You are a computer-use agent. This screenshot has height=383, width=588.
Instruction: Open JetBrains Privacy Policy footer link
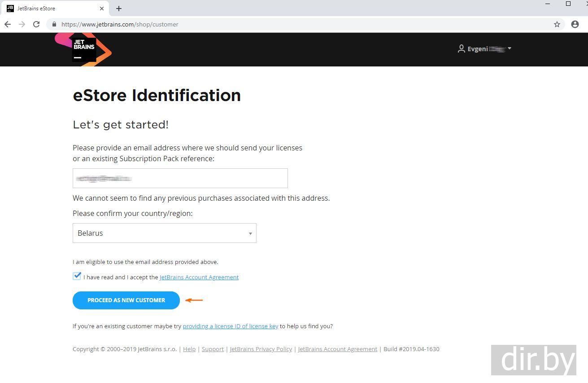click(261, 349)
